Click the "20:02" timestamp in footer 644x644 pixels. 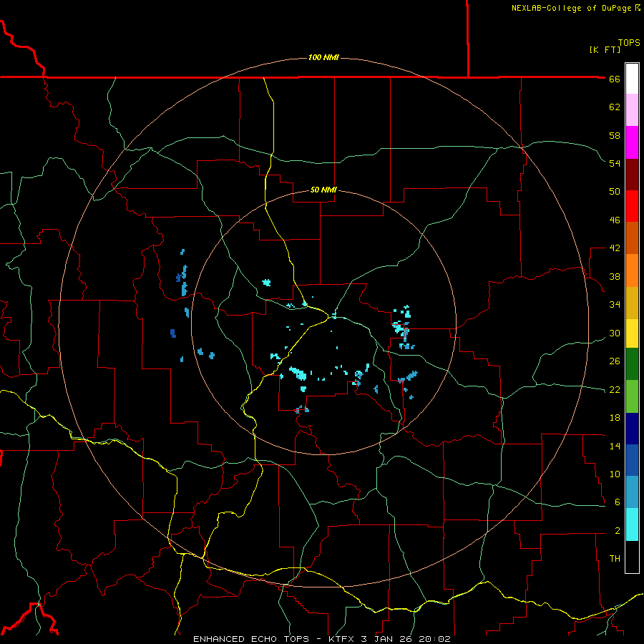pyautogui.click(x=434, y=639)
